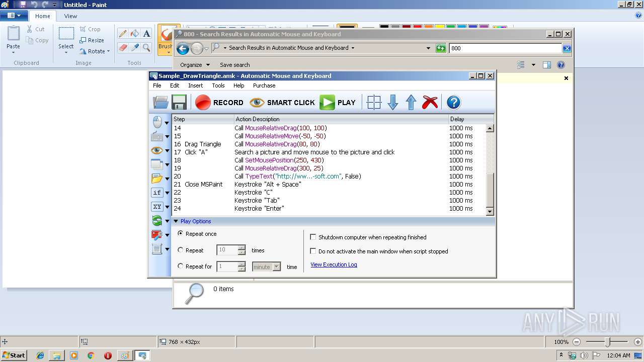Move the selected step down with blue arrow
Image resolution: width=644 pixels, height=362 pixels.
(393, 103)
